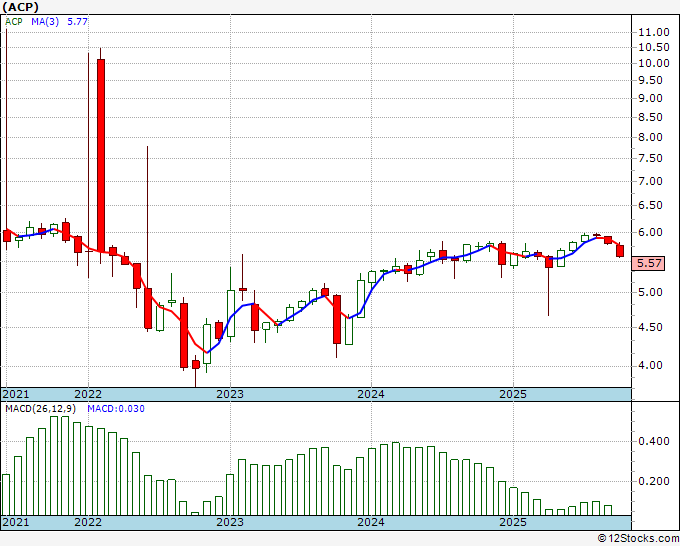Click the 0.200 MACD axis label

click(x=654, y=481)
